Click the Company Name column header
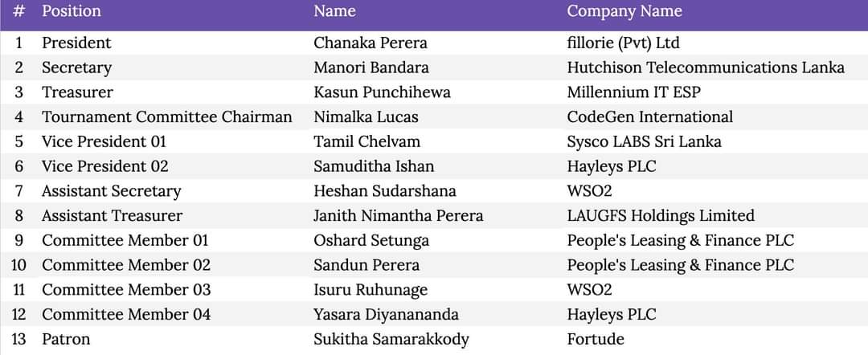This screenshot has width=868, height=355. pos(624,11)
